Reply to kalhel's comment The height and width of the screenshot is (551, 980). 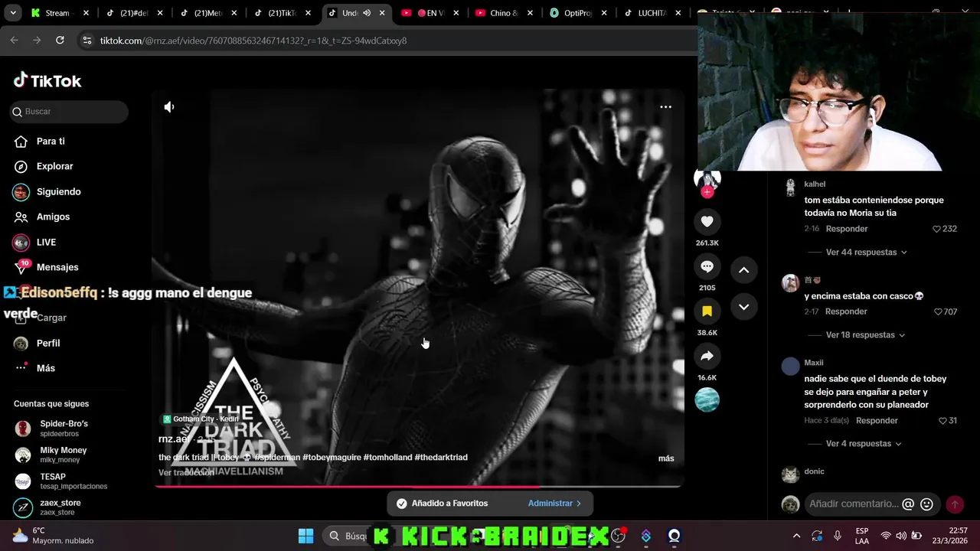coord(847,229)
